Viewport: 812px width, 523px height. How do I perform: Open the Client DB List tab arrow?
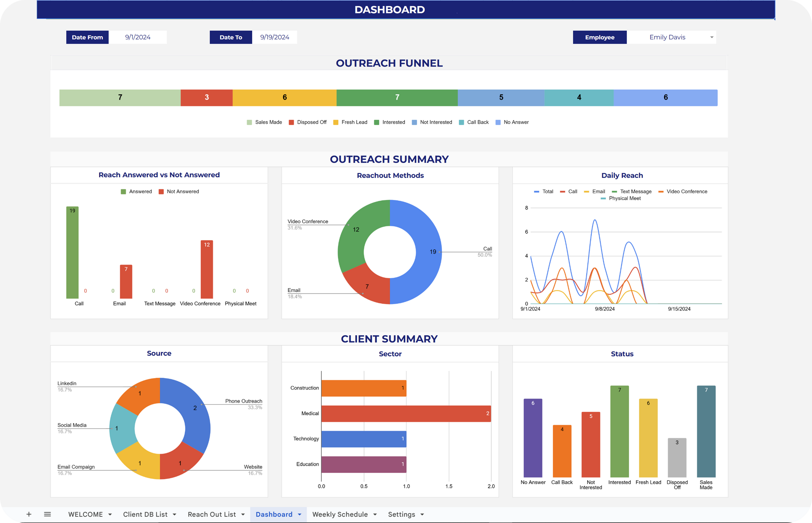(175, 515)
